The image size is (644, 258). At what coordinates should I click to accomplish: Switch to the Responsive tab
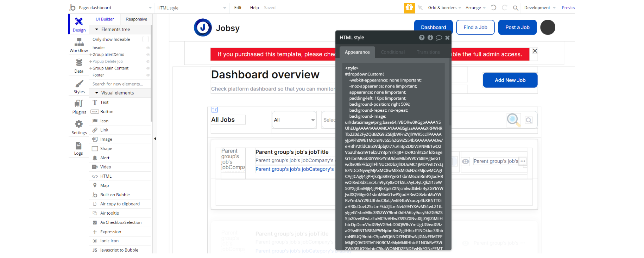137,19
